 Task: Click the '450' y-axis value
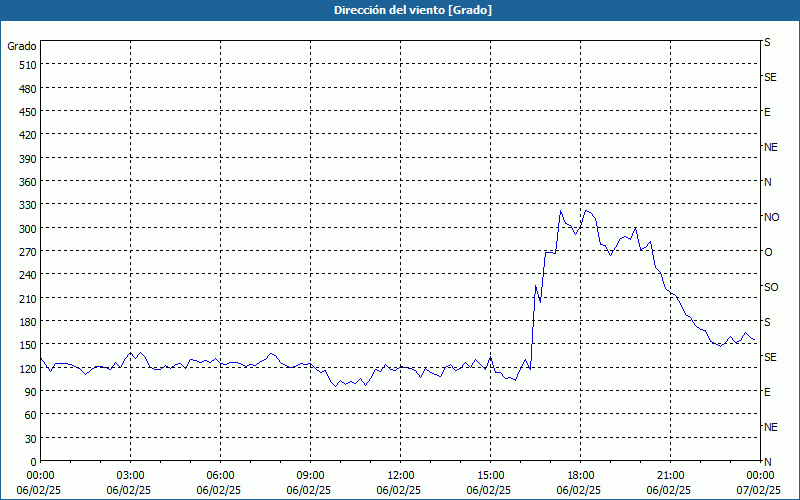(x=28, y=112)
